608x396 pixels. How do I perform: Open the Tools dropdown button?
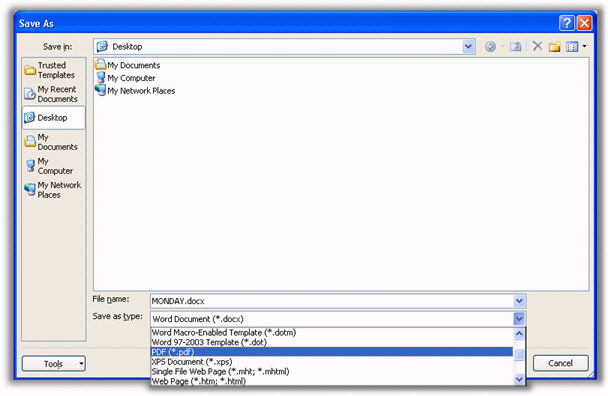54,364
